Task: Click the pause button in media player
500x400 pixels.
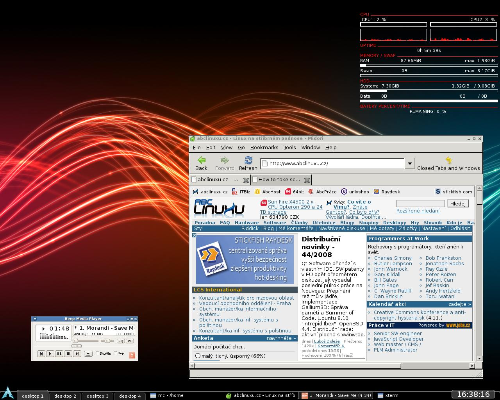Action: [x=59, y=353]
